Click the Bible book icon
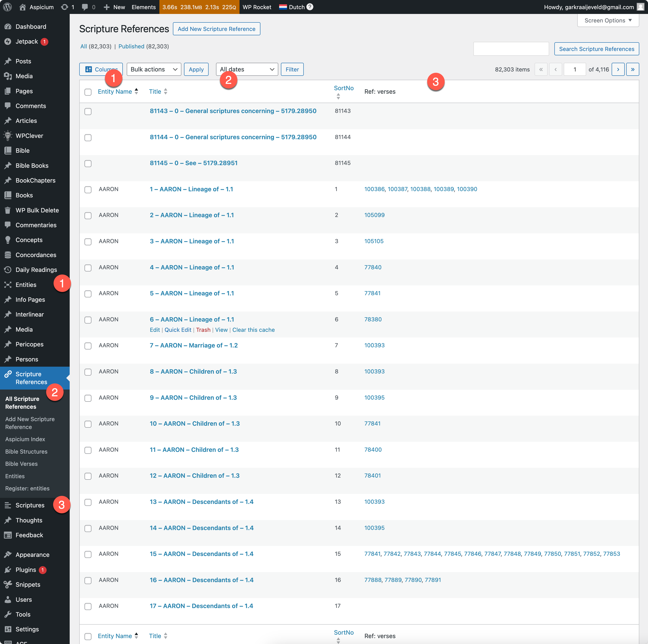Screen dimensions: 648x644 8,150
